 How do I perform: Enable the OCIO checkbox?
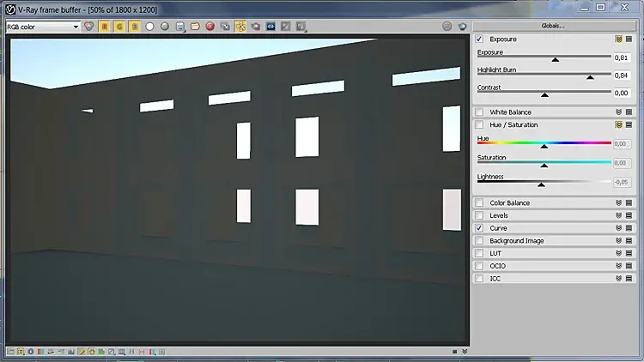(x=479, y=266)
